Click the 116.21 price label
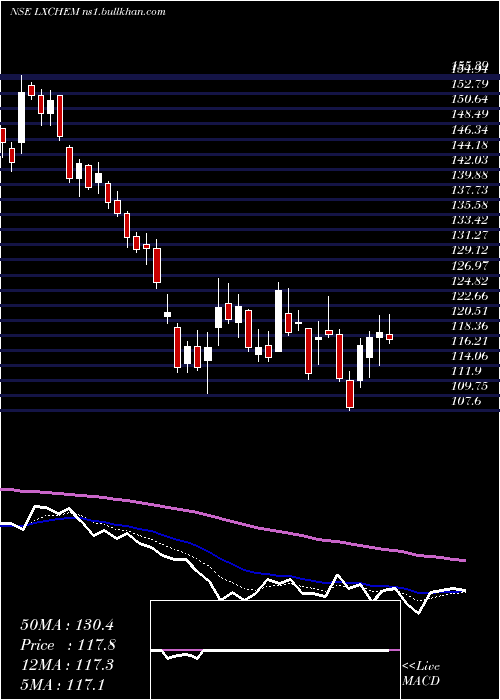 tap(470, 342)
